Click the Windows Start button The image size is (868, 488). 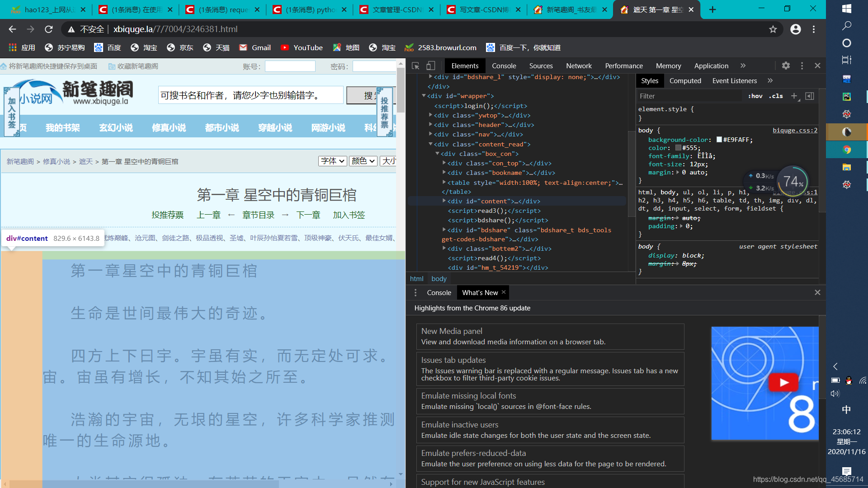point(847,9)
